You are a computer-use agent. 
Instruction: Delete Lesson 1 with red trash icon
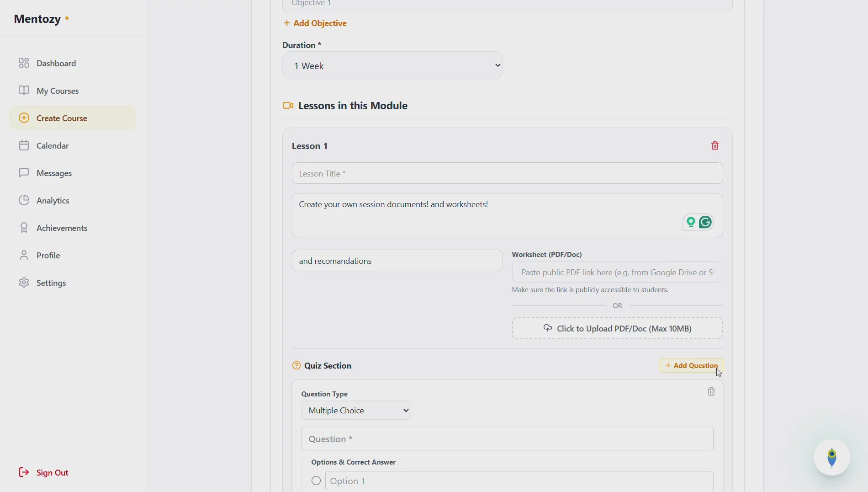coord(715,145)
